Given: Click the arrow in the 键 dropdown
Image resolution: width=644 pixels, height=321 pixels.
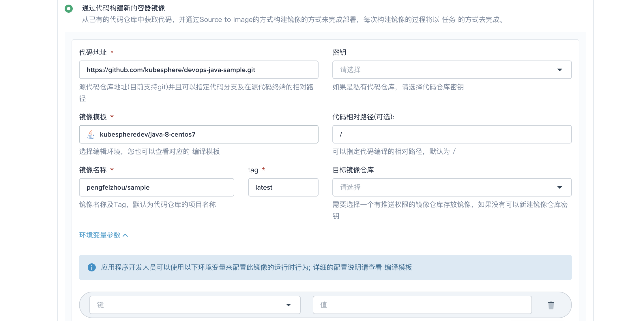Looking at the screenshot, I should 288,305.
